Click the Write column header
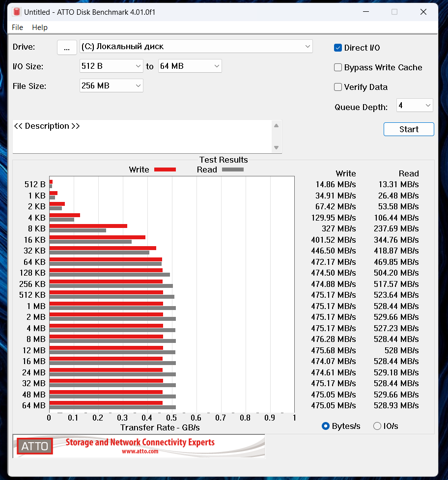The image size is (448, 480). pos(346,173)
